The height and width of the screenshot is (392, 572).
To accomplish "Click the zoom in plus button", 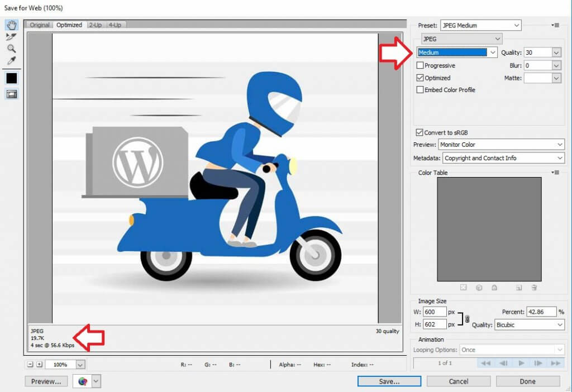I will (x=40, y=364).
